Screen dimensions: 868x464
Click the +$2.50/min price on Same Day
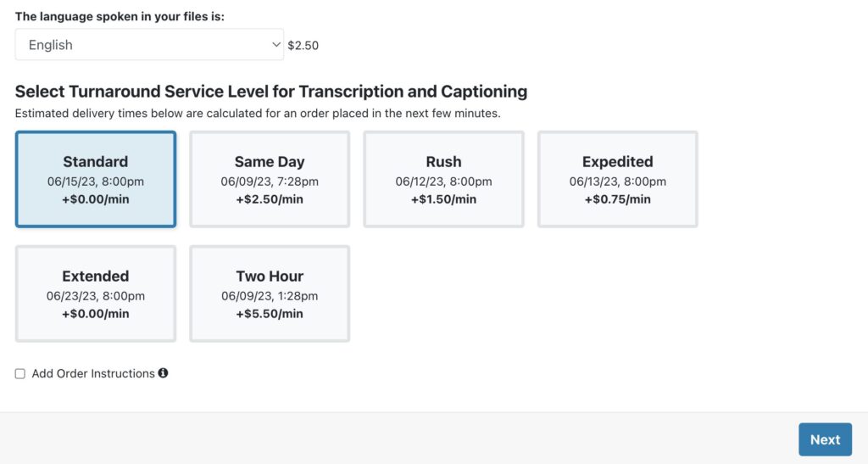(x=270, y=199)
